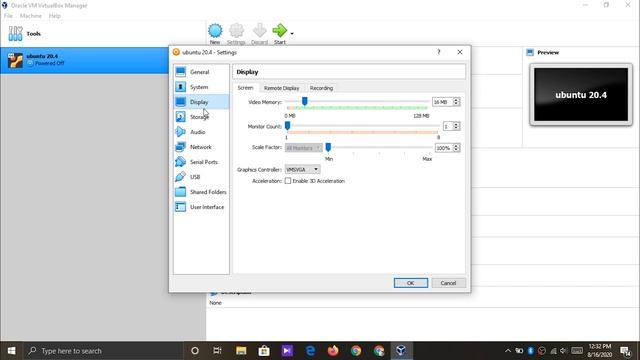The image size is (640, 360).
Task: Open the Shared Folders settings category
Action: (201, 192)
